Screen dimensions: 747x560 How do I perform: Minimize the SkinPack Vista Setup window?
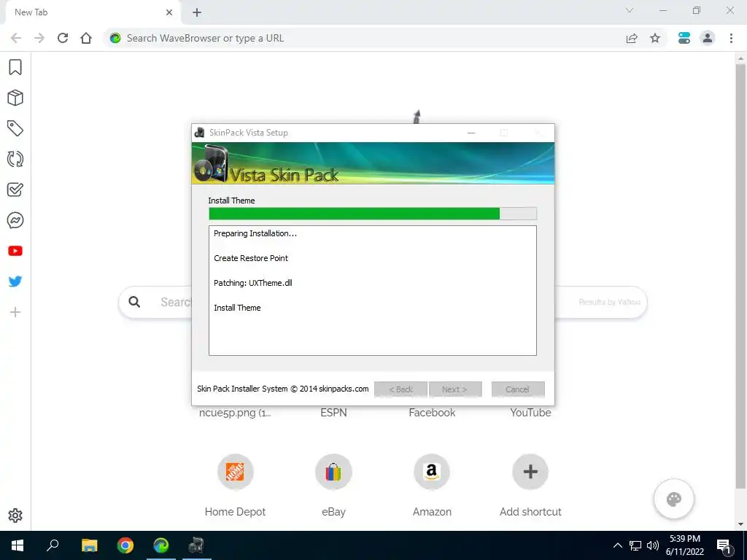point(471,133)
